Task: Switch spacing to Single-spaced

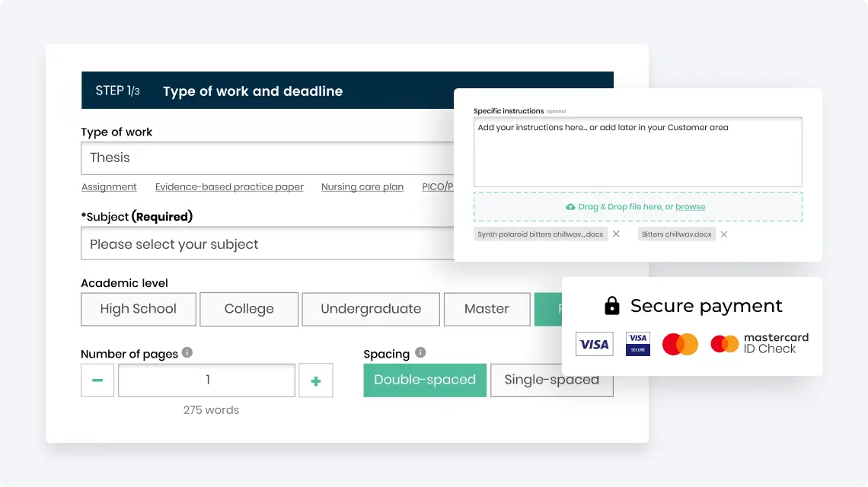Action: [552, 380]
